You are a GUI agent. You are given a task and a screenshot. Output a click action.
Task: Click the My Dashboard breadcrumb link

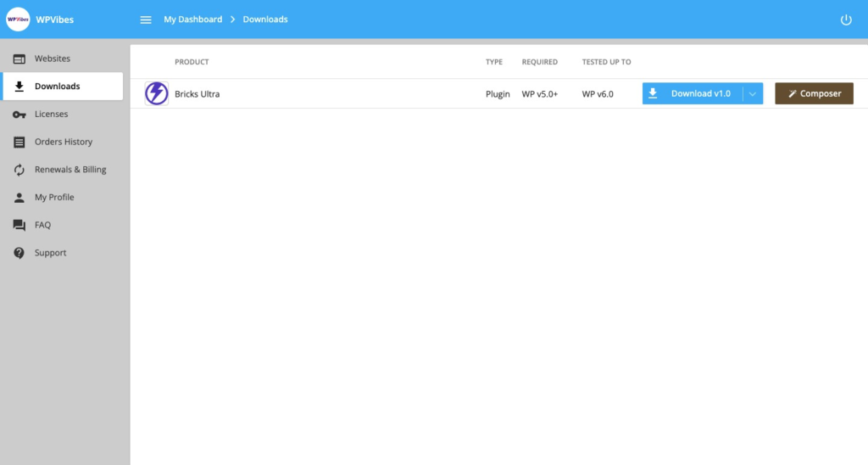[x=192, y=20]
